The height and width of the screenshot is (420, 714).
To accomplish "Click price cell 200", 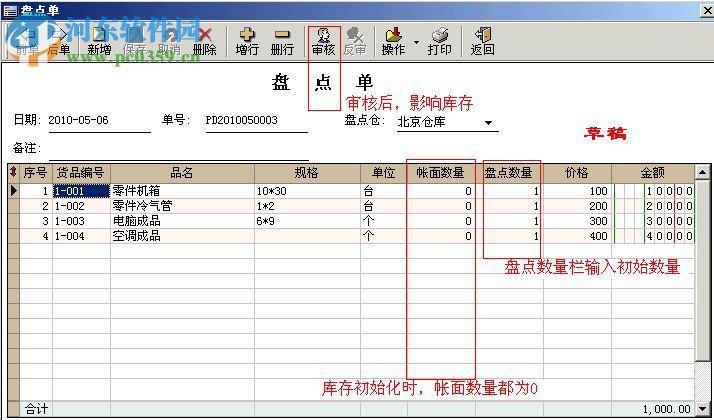I will coord(576,206).
